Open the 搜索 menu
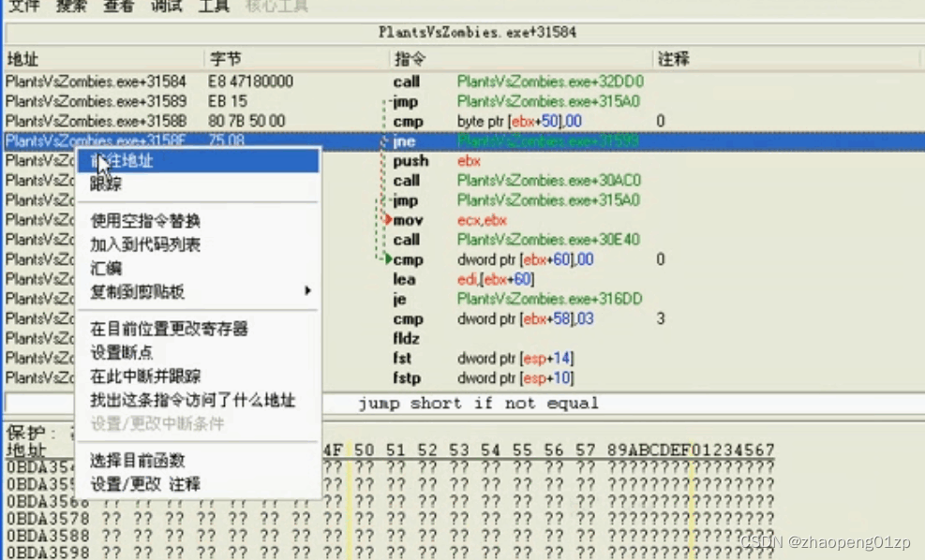This screenshot has height=560, width=925. click(71, 7)
